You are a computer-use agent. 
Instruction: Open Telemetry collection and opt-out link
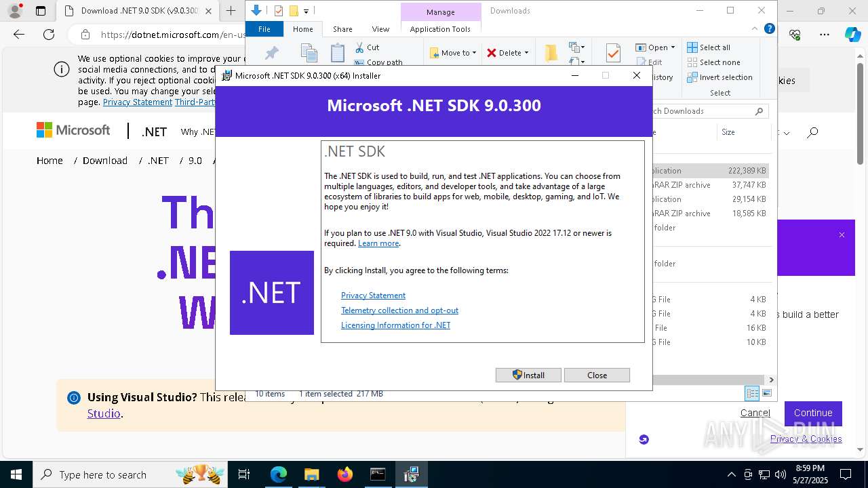pyautogui.click(x=399, y=310)
